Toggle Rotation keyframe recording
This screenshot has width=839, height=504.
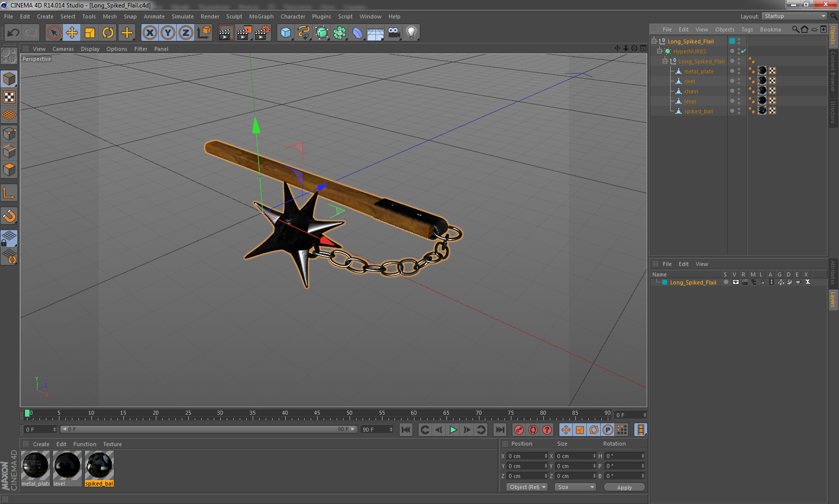coord(594,430)
